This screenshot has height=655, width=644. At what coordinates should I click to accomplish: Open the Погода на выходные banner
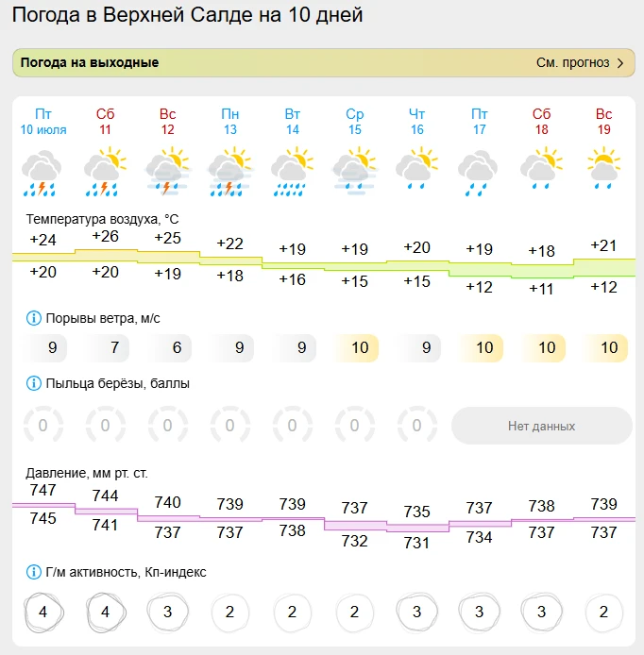[x=324, y=62]
